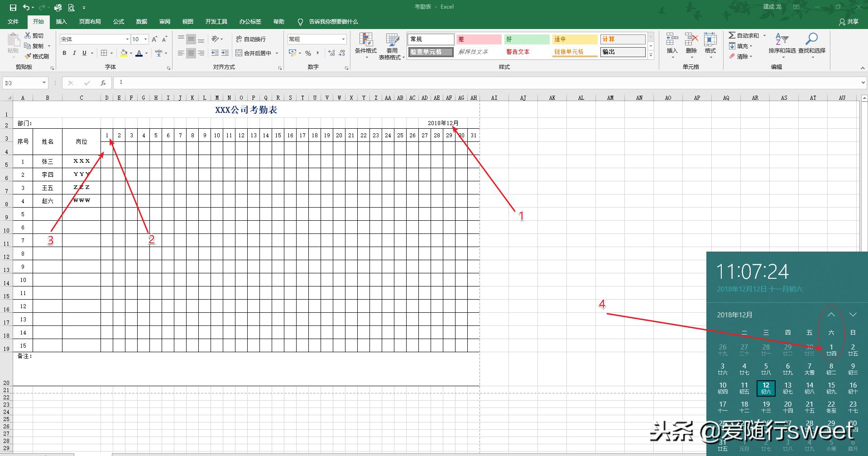Screen dimensions: 868x456
Task: Apply the 差 bad cell style
Action: tap(479, 39)
